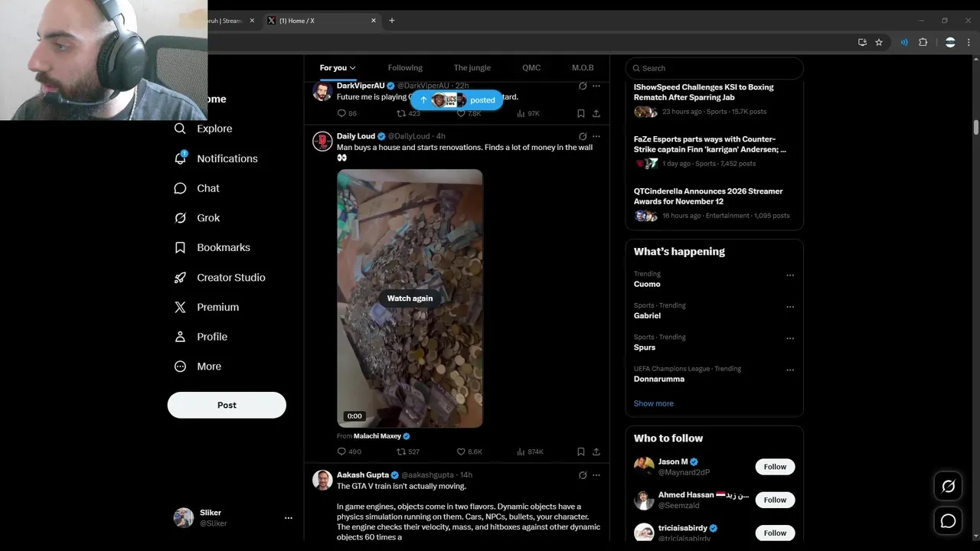Image resolution: width=980 pixels, height=551 pixels.
Task: Share the Daily Loud post
Action: [596, 452]
